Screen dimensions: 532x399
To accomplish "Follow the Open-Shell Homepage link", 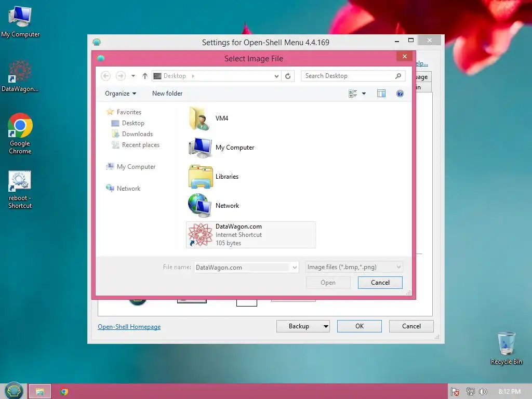I will (129, 327).
